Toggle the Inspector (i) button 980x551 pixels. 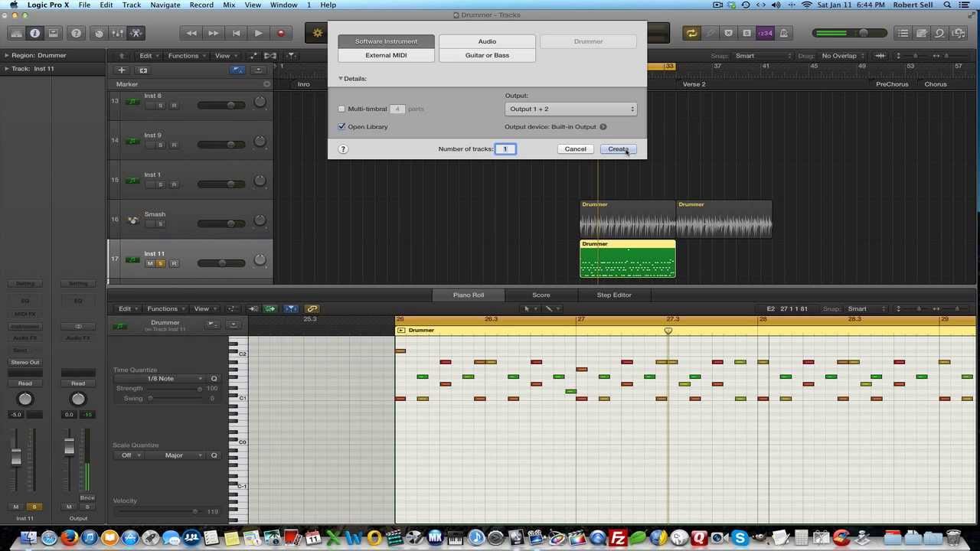point(34,33)
